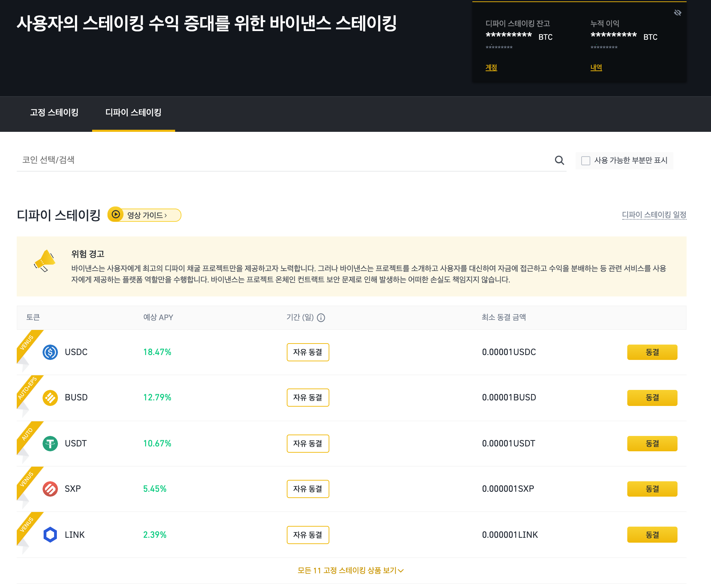
Task: Check 사용 가능한 부분만 표시 checkbox
Action: pyautogui.click(x=586, y=160)
